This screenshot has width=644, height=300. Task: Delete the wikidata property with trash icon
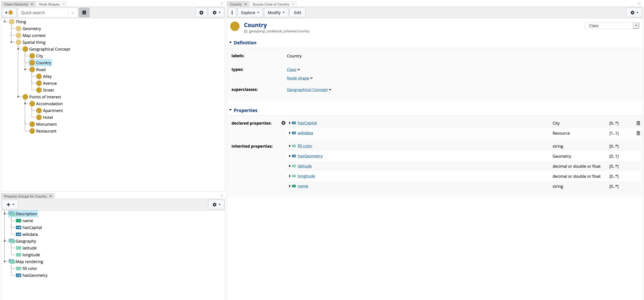[x=638, y=133]
